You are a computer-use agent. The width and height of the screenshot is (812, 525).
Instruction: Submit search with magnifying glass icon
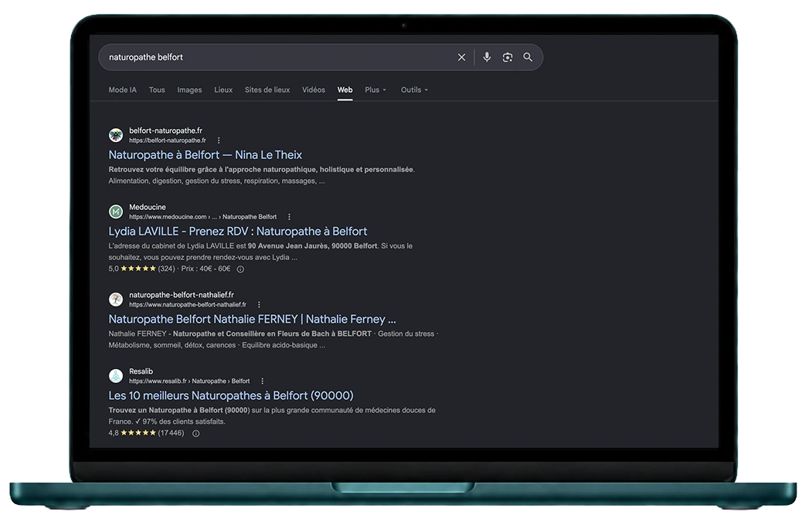coord(528,57)
